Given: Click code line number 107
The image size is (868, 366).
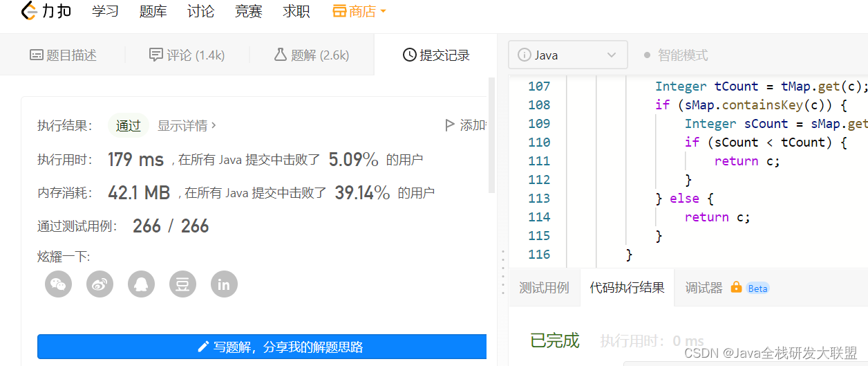Looking at the screenshot, I should point(539,86).
